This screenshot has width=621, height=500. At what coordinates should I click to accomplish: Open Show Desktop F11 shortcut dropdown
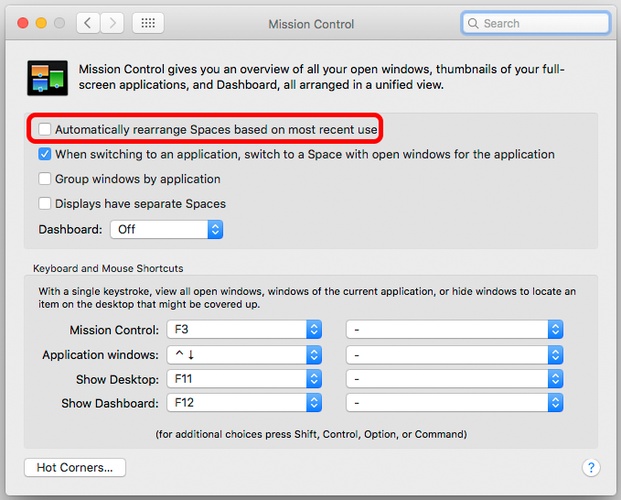tap(244, 379)
